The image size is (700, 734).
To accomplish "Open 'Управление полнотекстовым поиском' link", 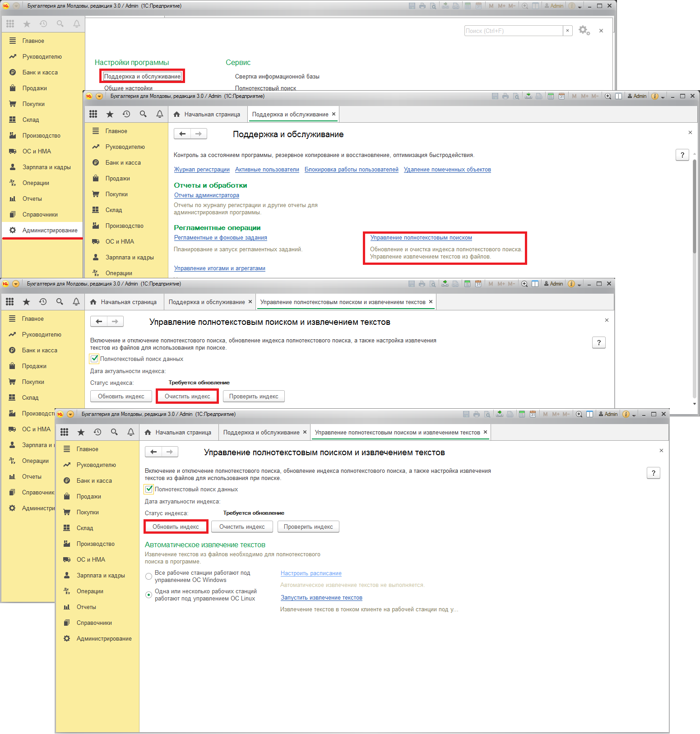I will click(x=421, y=238).
